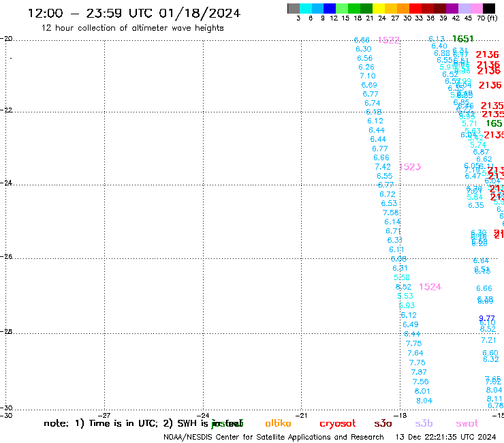Click the black swatch at the legend's end
Viewport: 504px width, 443px height.
click(489, 8)
